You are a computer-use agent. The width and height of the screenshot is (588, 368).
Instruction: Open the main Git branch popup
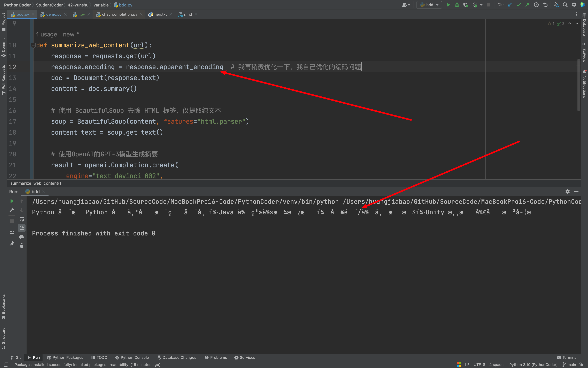pyautogui.click(x=569, y=365)
